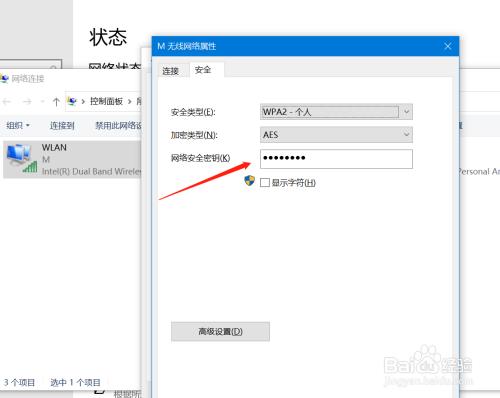Click the 网络安全密钥 password field

click(x=336, y=159)
